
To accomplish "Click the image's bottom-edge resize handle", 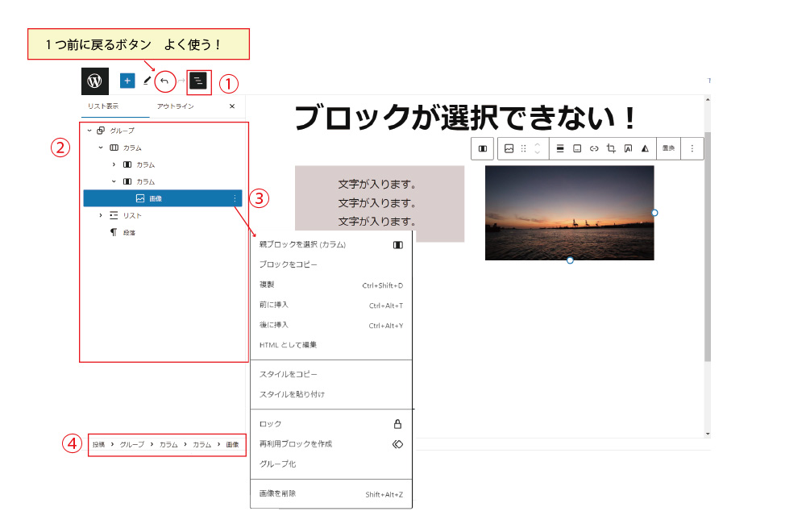I will [570, 260].
